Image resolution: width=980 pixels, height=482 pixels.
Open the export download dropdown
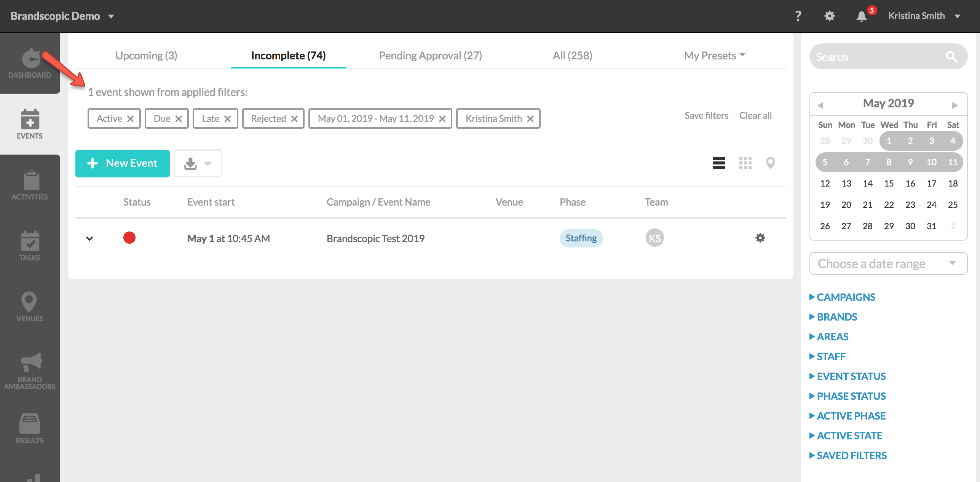coord(198,163)
